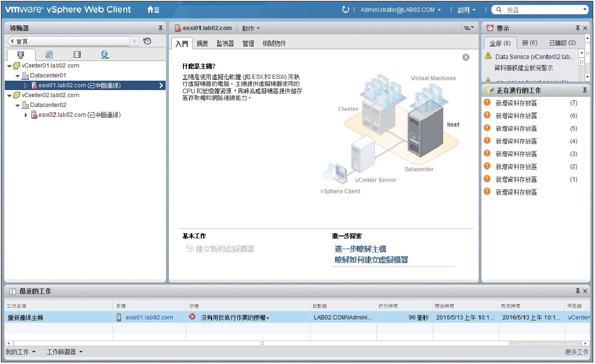Viewport: 595px width, 364px height.
Task: Sort by the 佇列時間 column header
Action: [404, 306]
